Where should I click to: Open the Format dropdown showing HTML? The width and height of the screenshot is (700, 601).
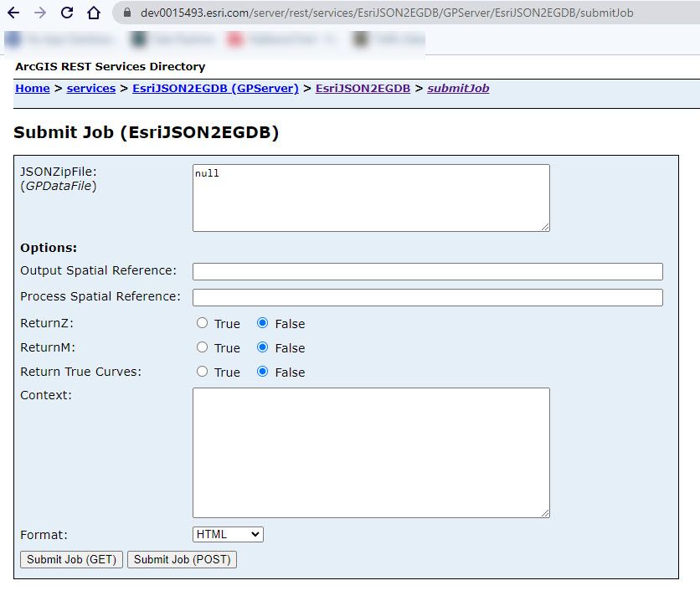[227, 534]
